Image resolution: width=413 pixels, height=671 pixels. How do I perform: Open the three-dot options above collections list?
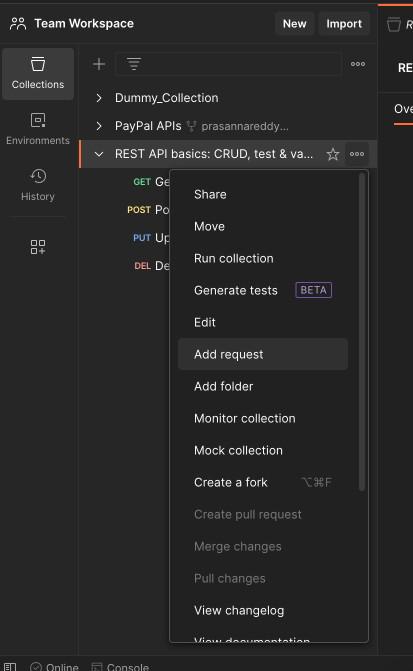click(358, 64)
